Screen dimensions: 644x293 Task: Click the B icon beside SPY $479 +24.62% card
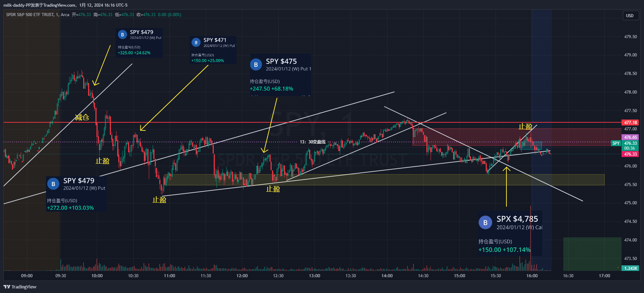(x=122, y=35)
